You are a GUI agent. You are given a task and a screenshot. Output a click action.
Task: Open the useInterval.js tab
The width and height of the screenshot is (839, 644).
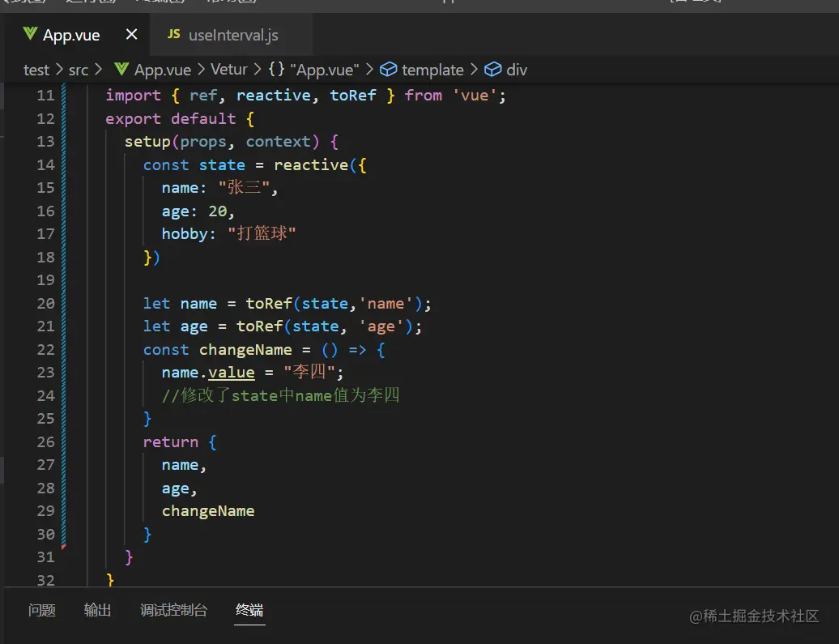coord(232,35)
